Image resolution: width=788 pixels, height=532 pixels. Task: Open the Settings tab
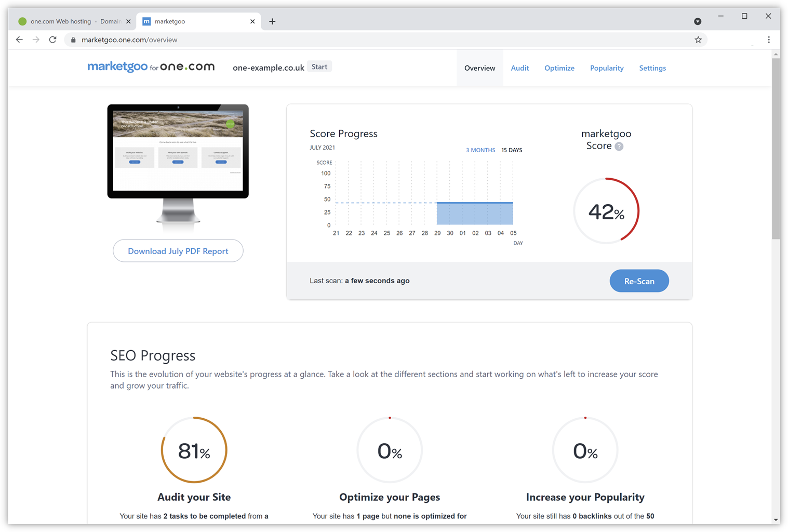tap(652, 68)
